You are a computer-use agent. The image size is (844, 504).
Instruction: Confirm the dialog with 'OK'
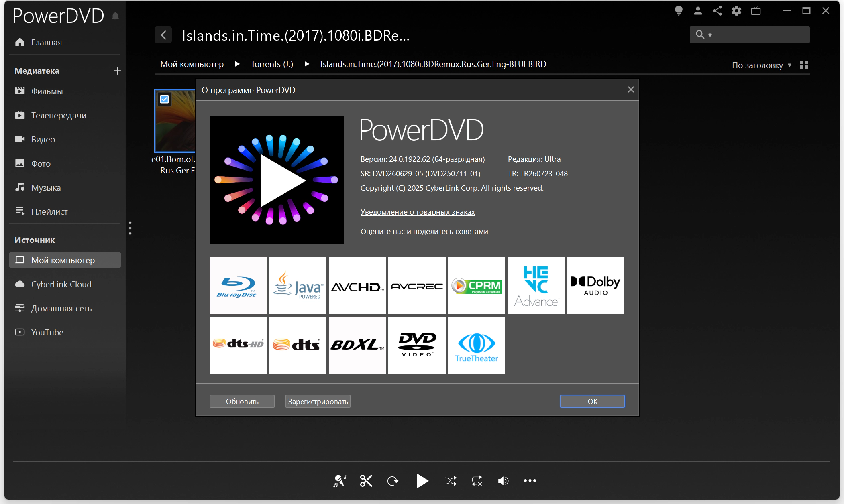[593, 401]
